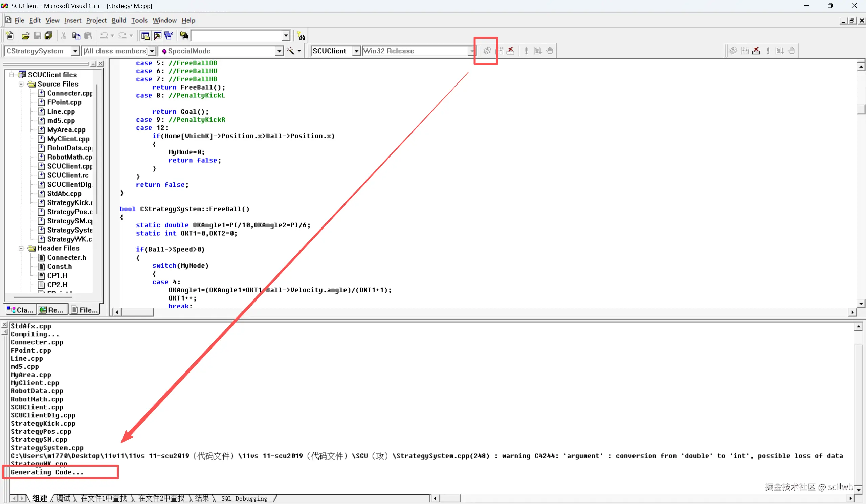
Task: Click the Window List icon in the toolbar
Action: (169, 36)
